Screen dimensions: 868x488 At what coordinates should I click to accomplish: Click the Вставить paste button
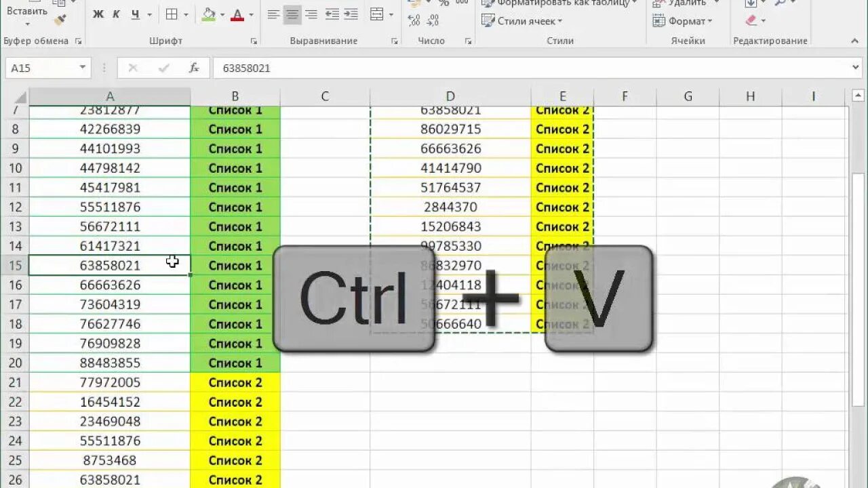[x=27, y=11]
